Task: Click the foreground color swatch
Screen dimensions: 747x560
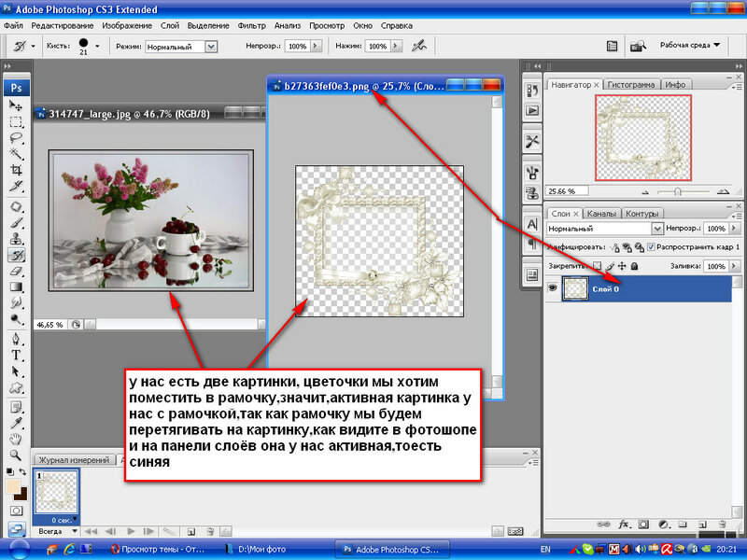Action: point(12,486)
